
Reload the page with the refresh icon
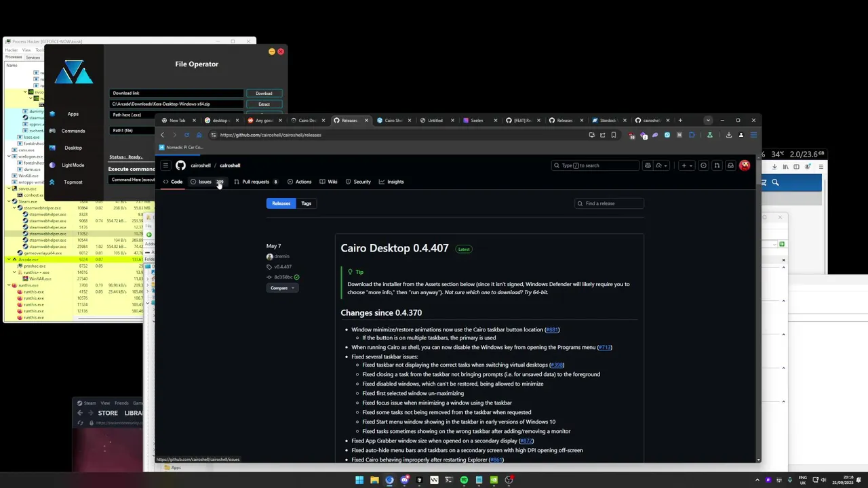186,135
